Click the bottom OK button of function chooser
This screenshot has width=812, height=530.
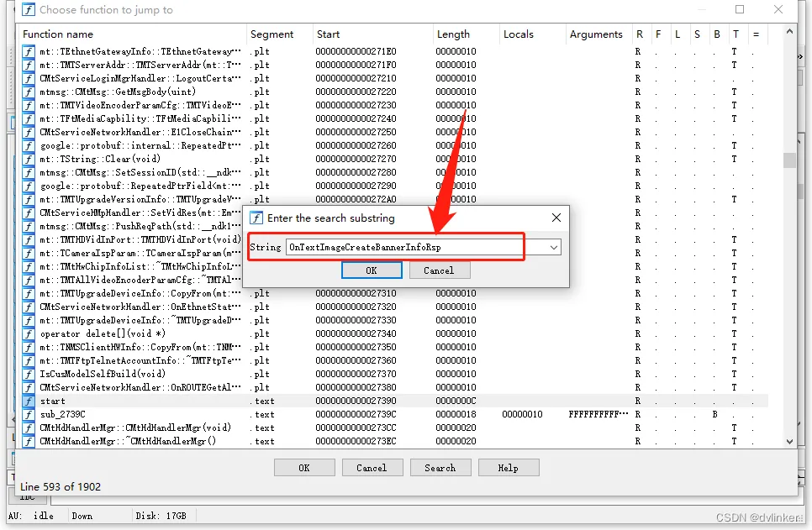[304, 468]
